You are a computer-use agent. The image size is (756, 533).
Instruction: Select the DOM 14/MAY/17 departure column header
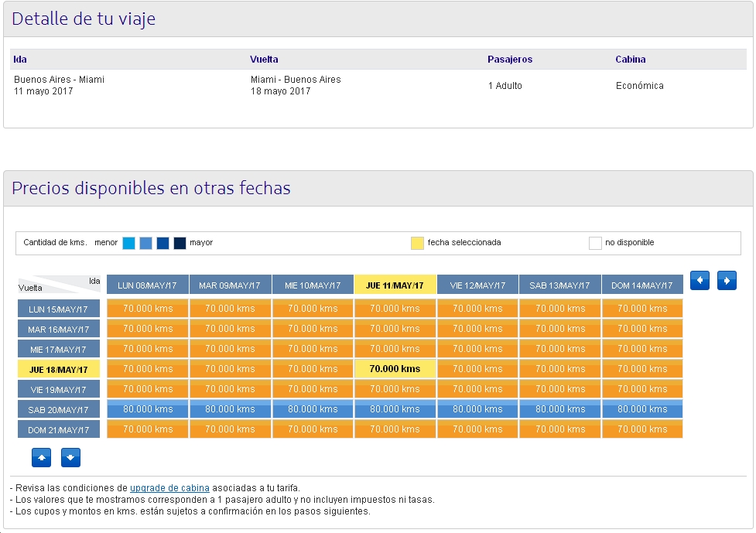click(x=642, y=283)
